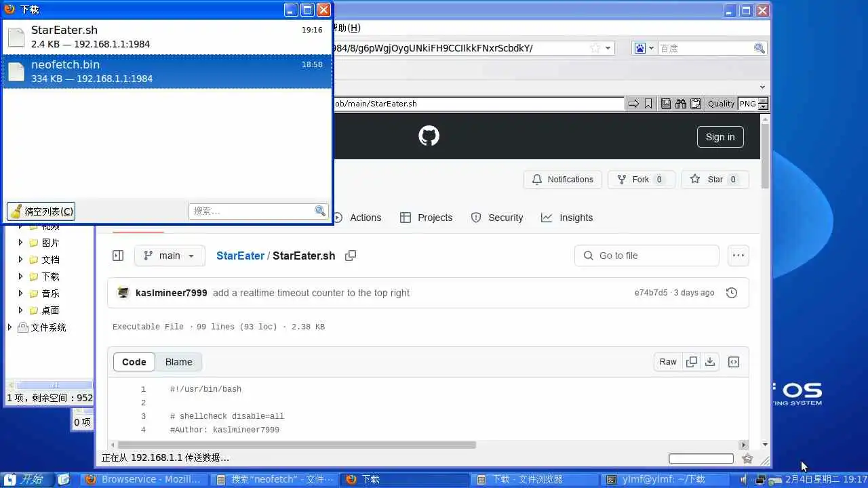Screen dimensions: 868x488
Task: Click the StarEater.sh file icon in downloads
Action: (x=16, y=37)
